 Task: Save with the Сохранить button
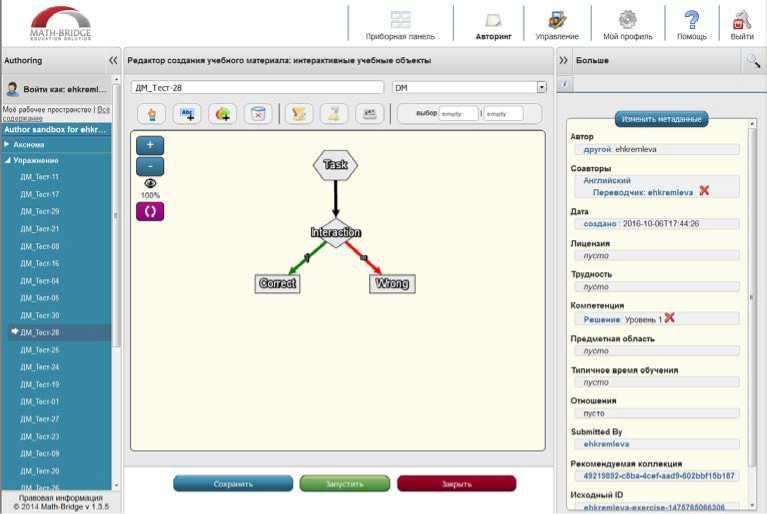point(233,484)
